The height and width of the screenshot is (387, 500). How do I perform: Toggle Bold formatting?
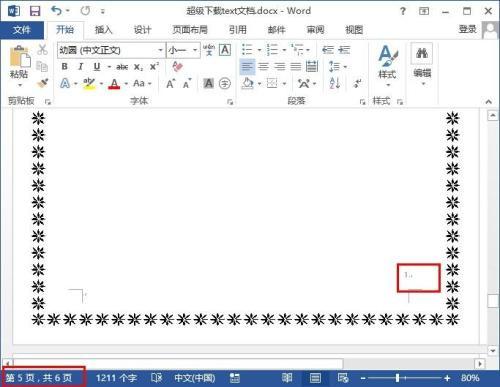tap(65, 67)
